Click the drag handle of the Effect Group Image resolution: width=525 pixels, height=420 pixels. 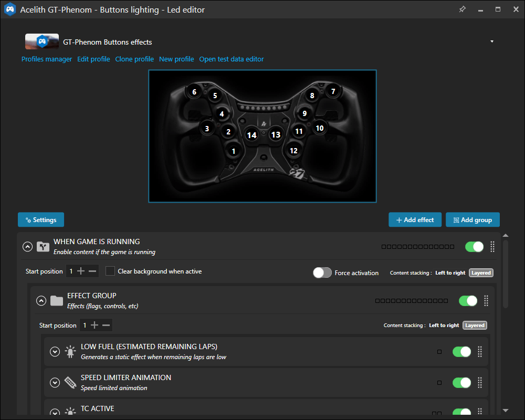point(486,301)
